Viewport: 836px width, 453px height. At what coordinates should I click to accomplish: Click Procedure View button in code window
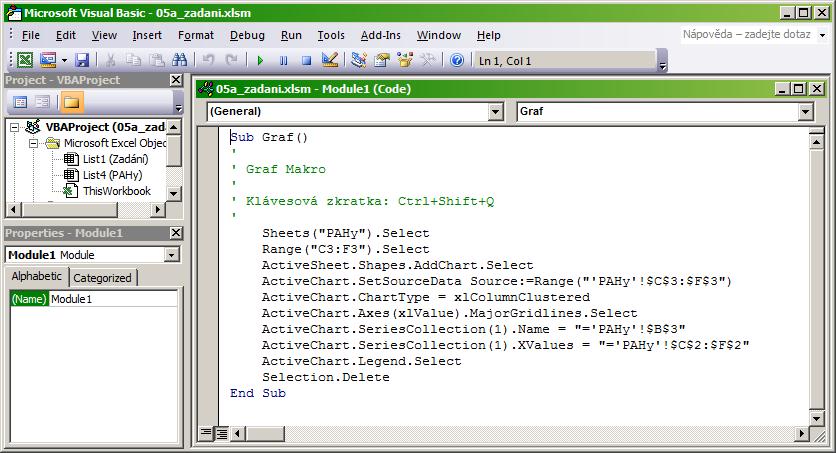205,434
